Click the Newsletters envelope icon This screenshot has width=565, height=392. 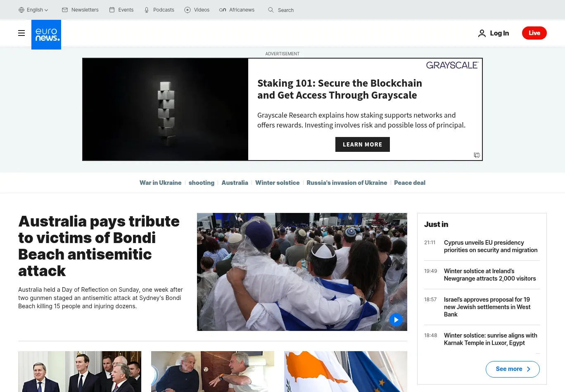click(65, 10)
